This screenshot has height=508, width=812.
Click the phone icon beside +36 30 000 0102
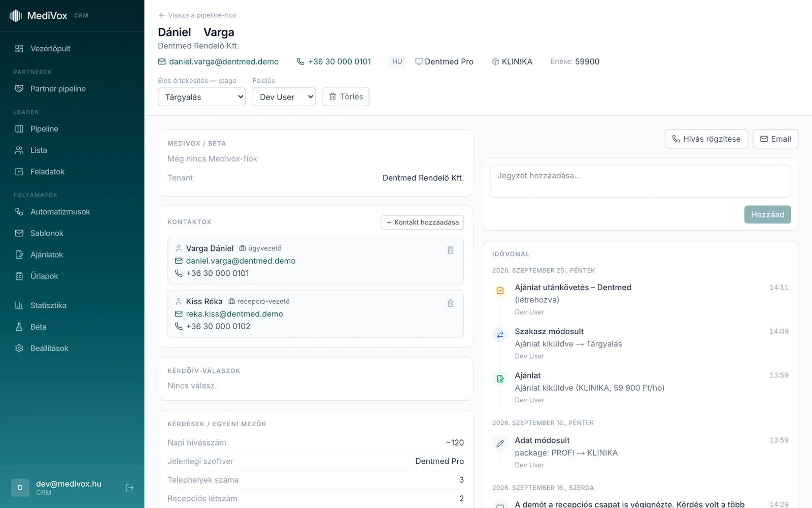[179, 326]
